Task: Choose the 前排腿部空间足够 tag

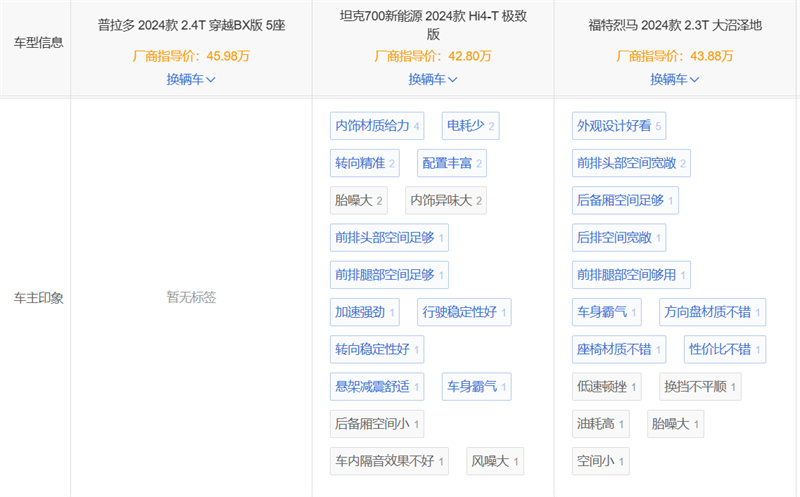Action: click(389, 275)
